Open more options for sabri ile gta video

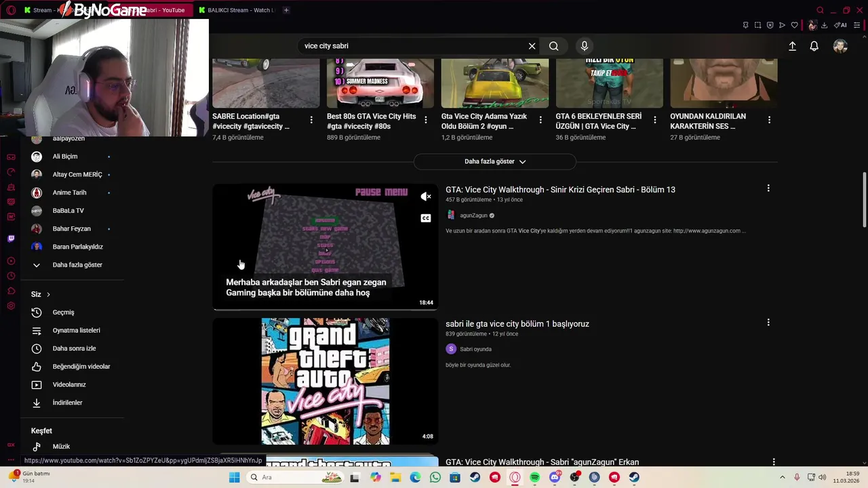coord(768,323)
